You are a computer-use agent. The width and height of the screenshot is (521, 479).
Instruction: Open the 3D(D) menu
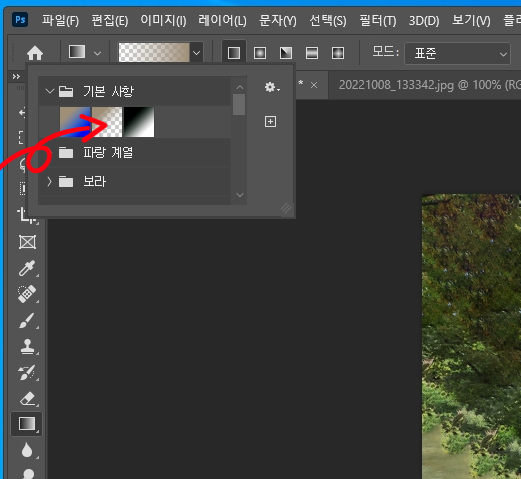(x=424, y=21)
